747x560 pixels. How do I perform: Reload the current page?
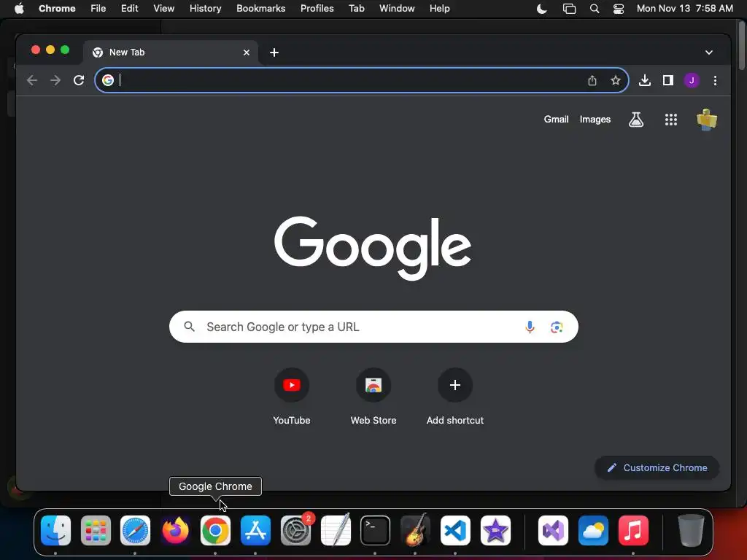[79, 80]
